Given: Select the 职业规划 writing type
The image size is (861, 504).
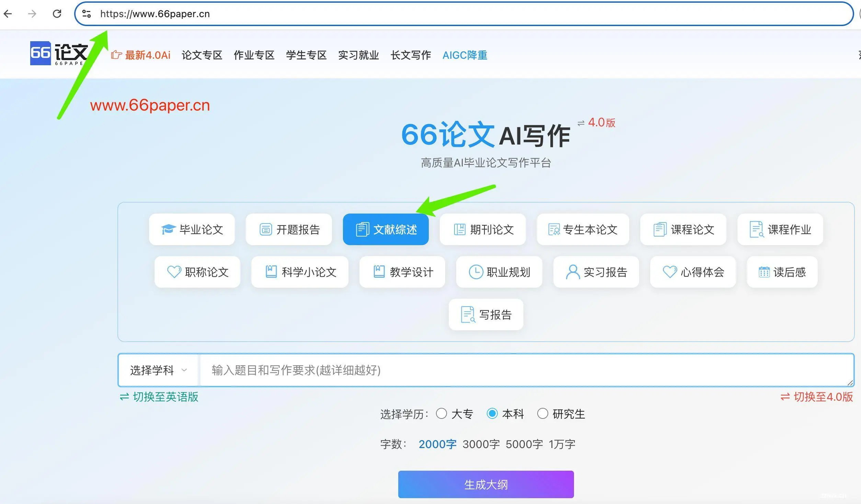Looking at the screenshot, I should click(x=499, y=272).
